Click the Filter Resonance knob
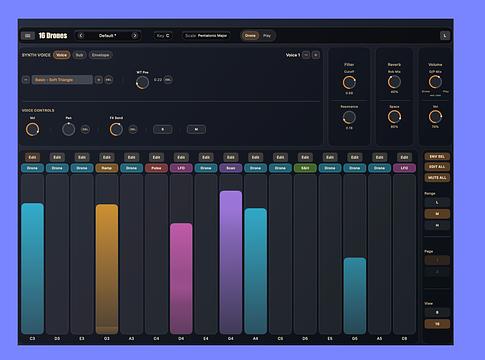The image size is (485, 360). coord(349,117)
